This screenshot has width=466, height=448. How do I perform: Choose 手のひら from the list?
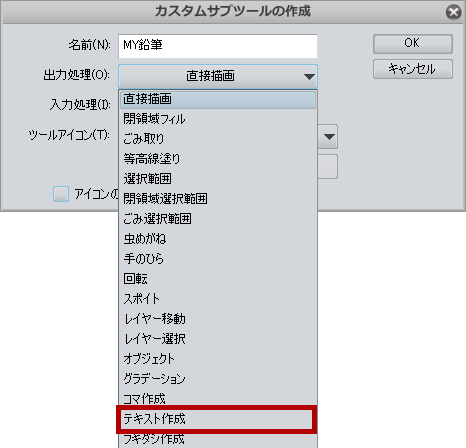[218, 259]
